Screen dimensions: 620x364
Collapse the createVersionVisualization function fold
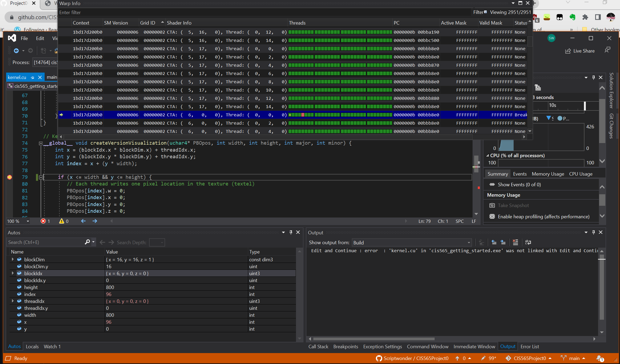tap(41, 143)
